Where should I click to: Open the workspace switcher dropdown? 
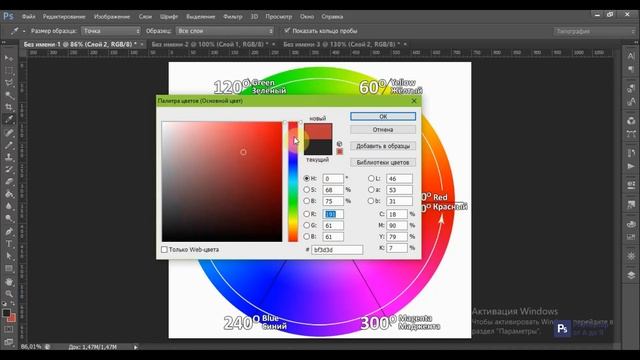(x=595, y=31)
